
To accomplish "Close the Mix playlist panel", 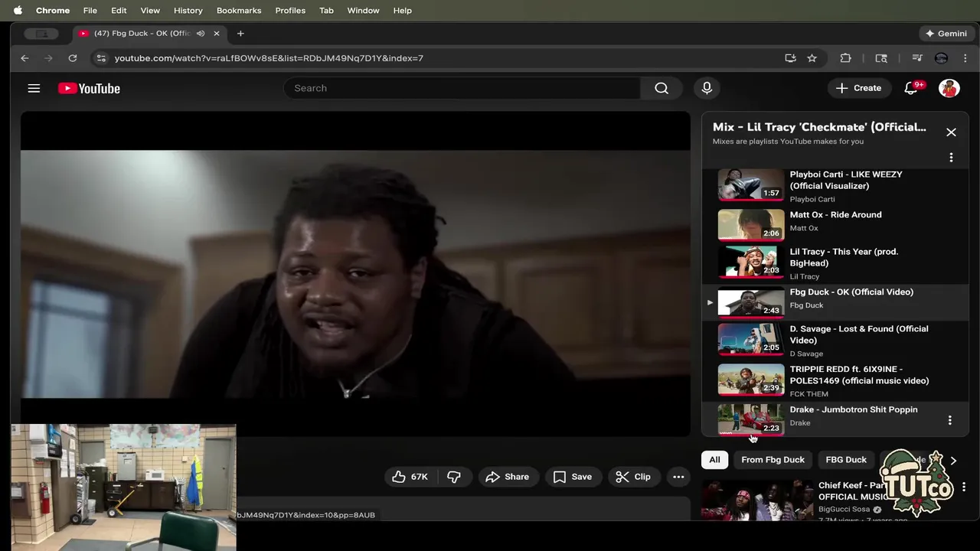I will [x=951, y=132].
